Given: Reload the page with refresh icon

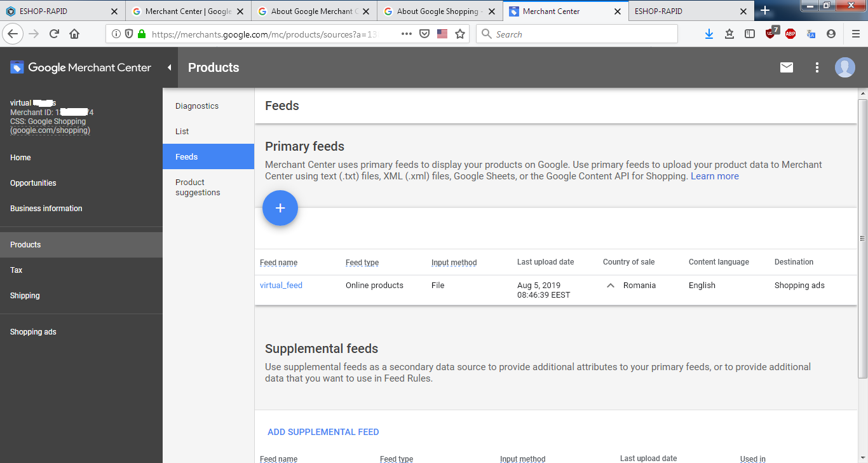Looking at the screenshot, I should pos(55,34).
